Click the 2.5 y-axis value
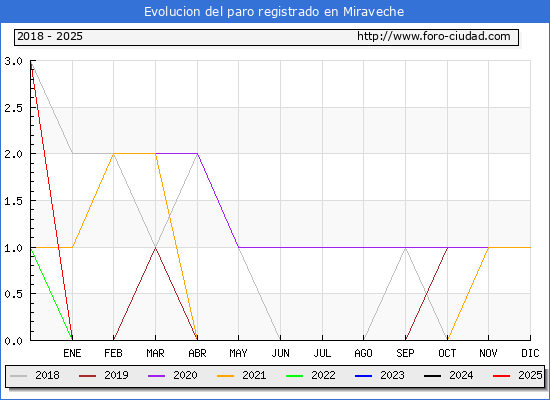The image size is (550, 400). click(x=13, y=108)
